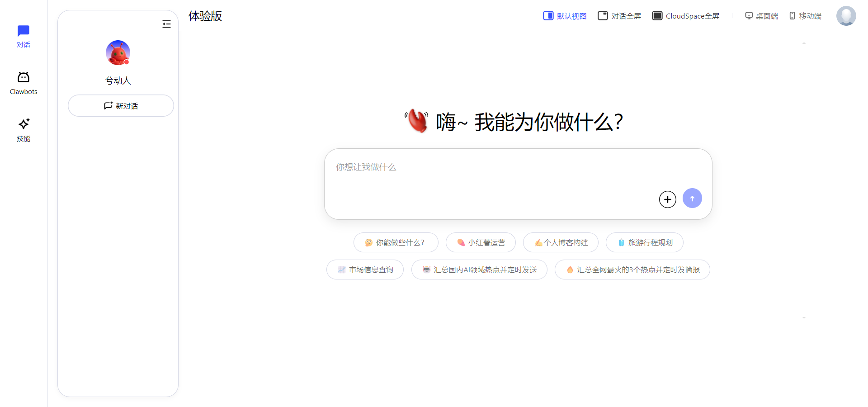This screenshot has height=407, width=868.
Task: Click the send message arrow
Action: (692, 198)
